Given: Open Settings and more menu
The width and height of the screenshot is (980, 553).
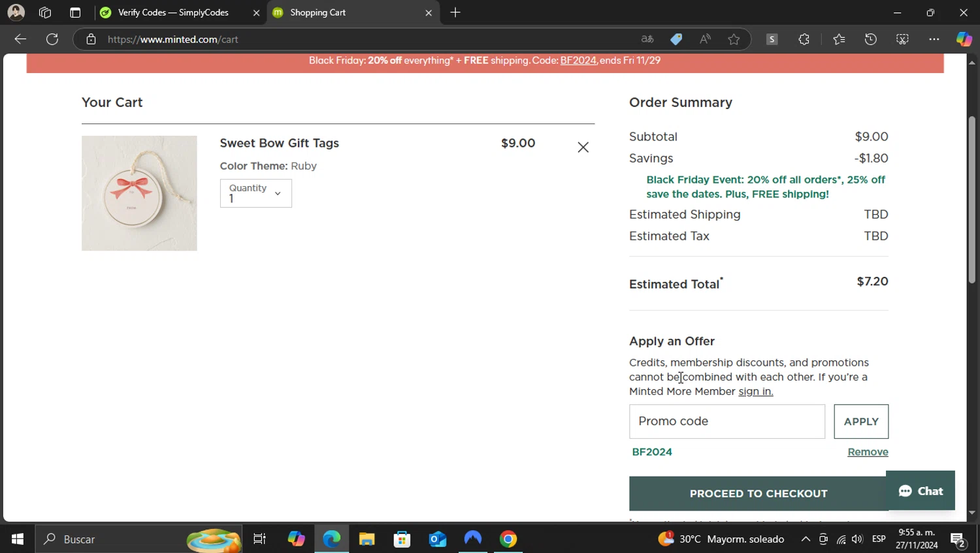Looking at the screenshot, I should point(934,39).
